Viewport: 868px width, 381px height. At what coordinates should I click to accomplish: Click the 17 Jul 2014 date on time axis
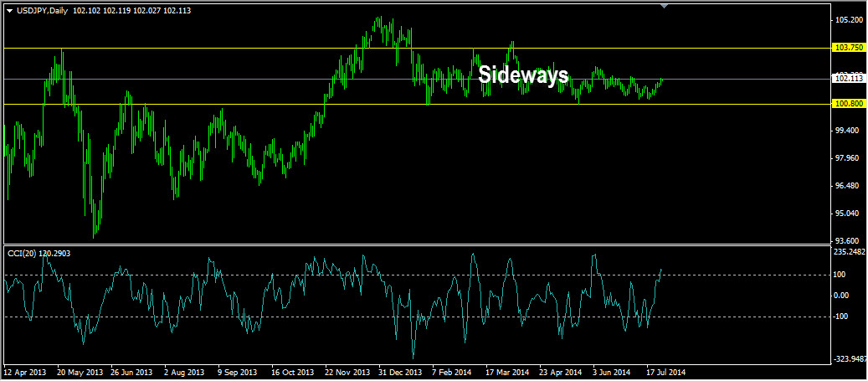pyautogui.click(x=667, y=372)
